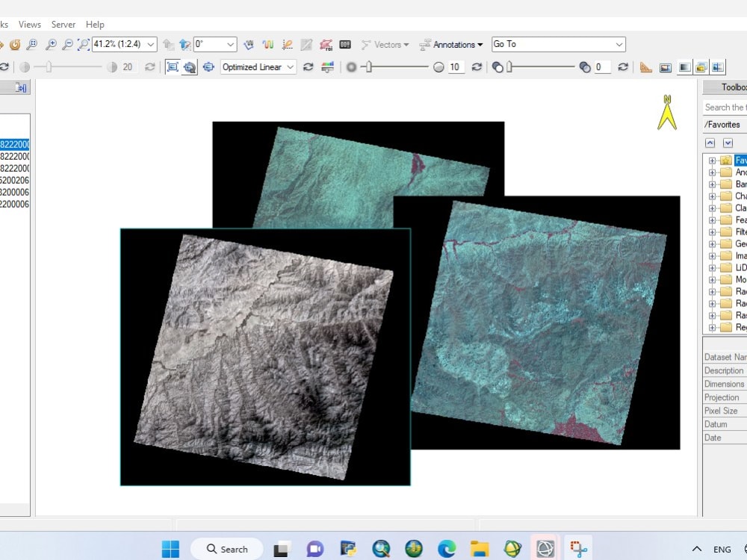Click the Toolbox search field

[x=725, y=107]
